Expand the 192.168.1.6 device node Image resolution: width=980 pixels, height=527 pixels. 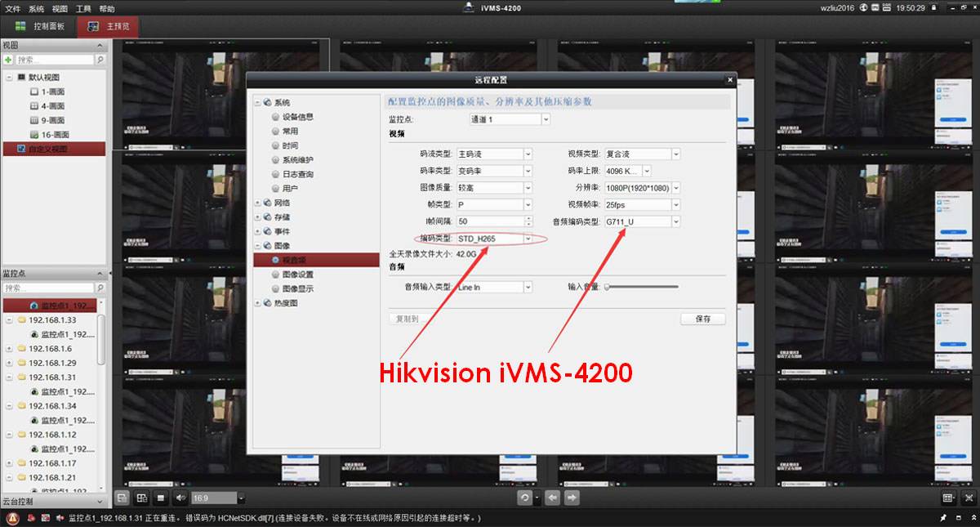click(9, 348)
